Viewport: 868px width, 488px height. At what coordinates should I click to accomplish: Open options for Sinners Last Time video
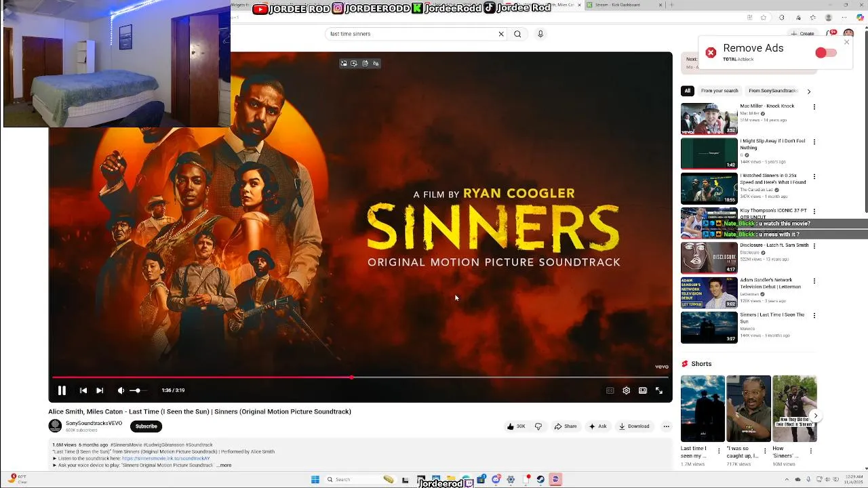point(814,315)
